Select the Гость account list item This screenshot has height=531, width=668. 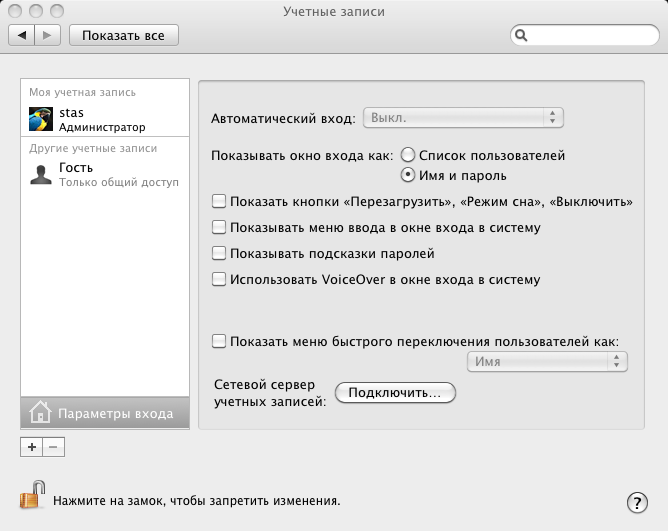(104, 174)
